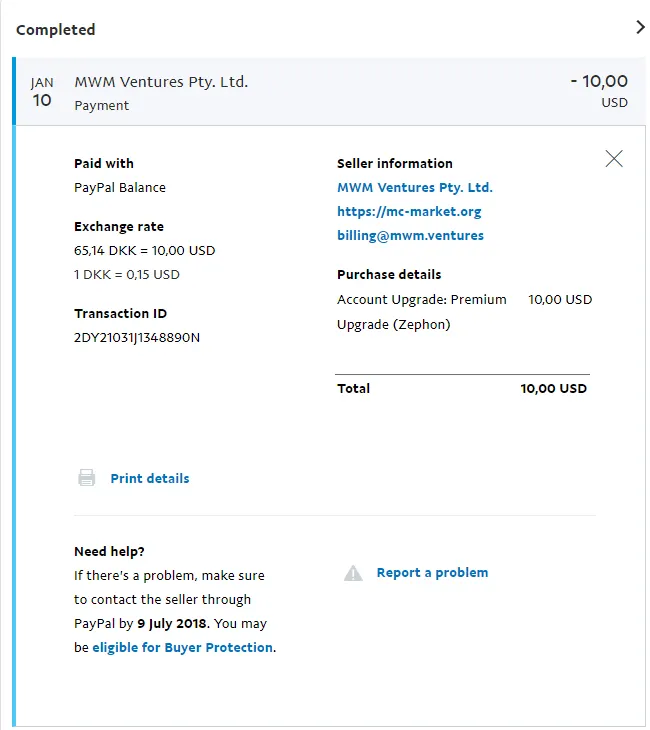This screenshot has height=730, width=650.
Task: Click the Transaction ID label
Action: [121, 314]
